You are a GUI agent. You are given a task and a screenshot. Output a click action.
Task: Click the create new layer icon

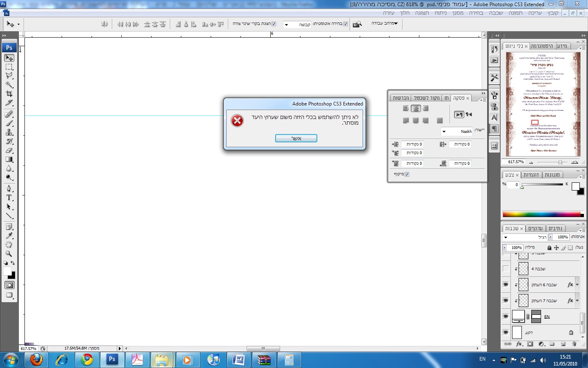(563, 344)
